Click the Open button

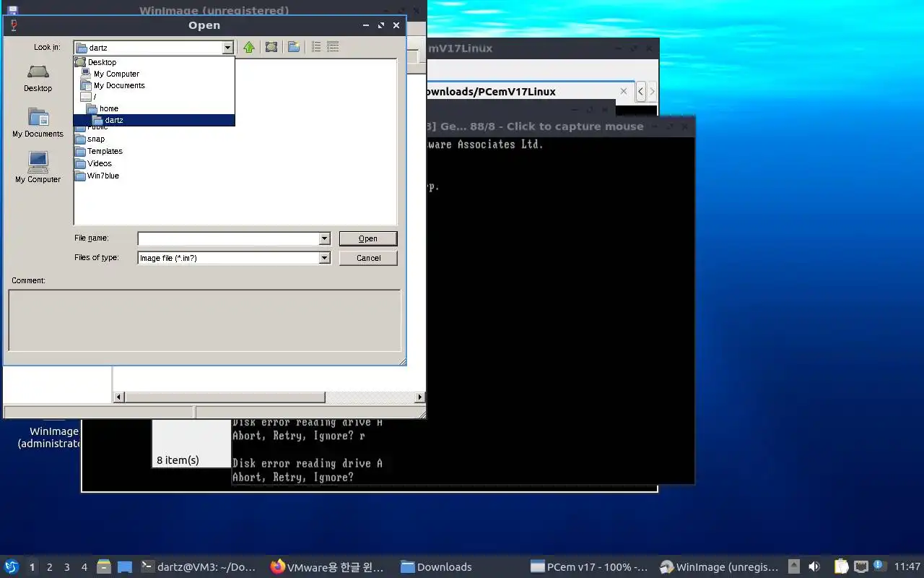368,238
